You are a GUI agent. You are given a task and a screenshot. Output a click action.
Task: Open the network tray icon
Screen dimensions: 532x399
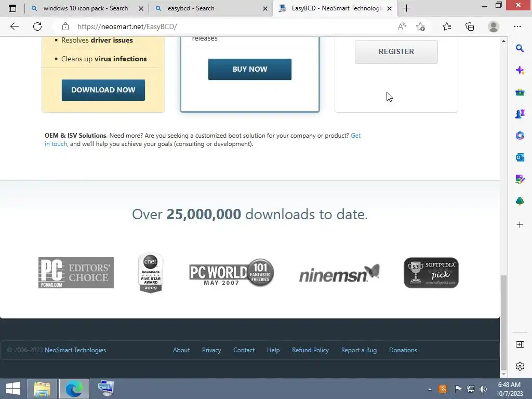tap(471, 389)
